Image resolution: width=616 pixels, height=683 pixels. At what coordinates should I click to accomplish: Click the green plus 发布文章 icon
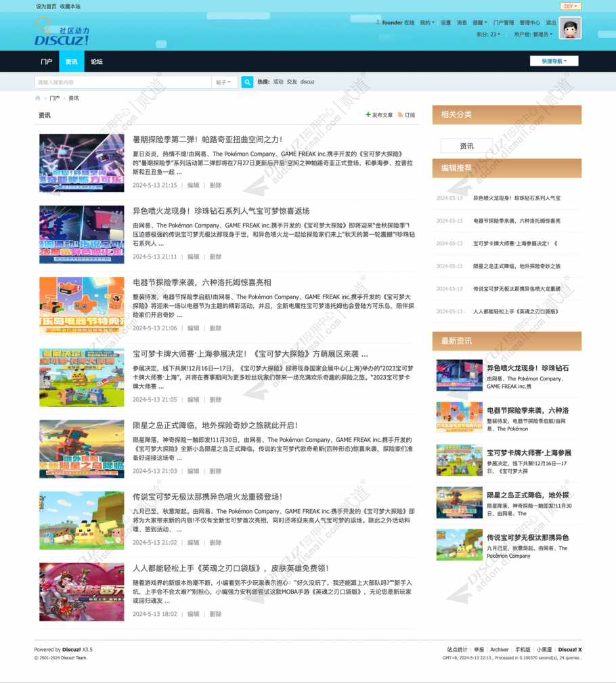pyautogui.click(x=368, y=114)
